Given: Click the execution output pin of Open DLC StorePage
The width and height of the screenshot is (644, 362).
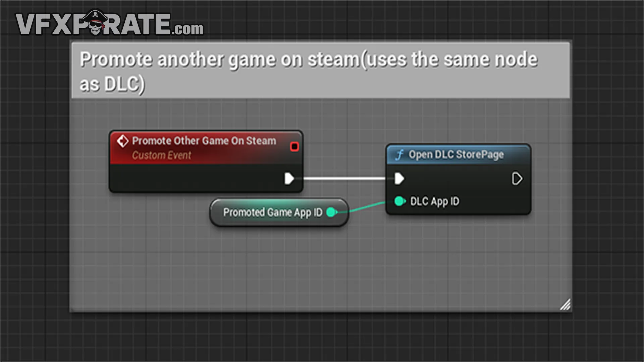Looking at the screenshot, I should click(517, 179).
